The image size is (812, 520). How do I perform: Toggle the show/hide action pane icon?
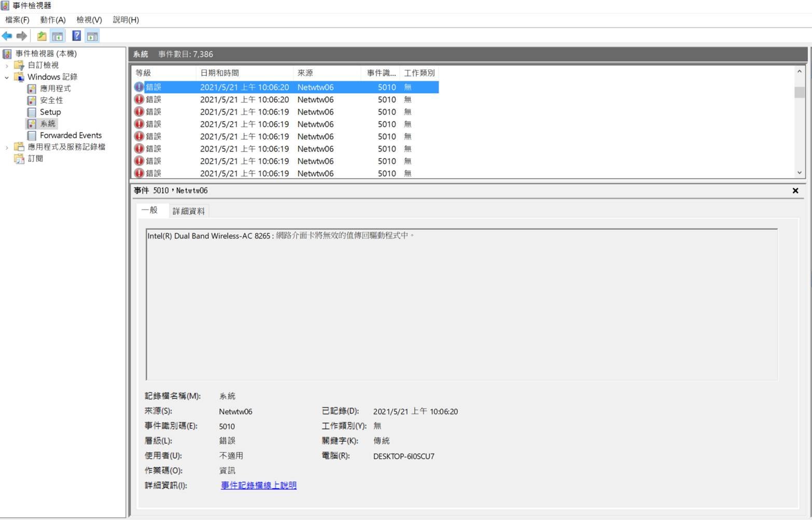pyautogui.click(x=92, y=36)
